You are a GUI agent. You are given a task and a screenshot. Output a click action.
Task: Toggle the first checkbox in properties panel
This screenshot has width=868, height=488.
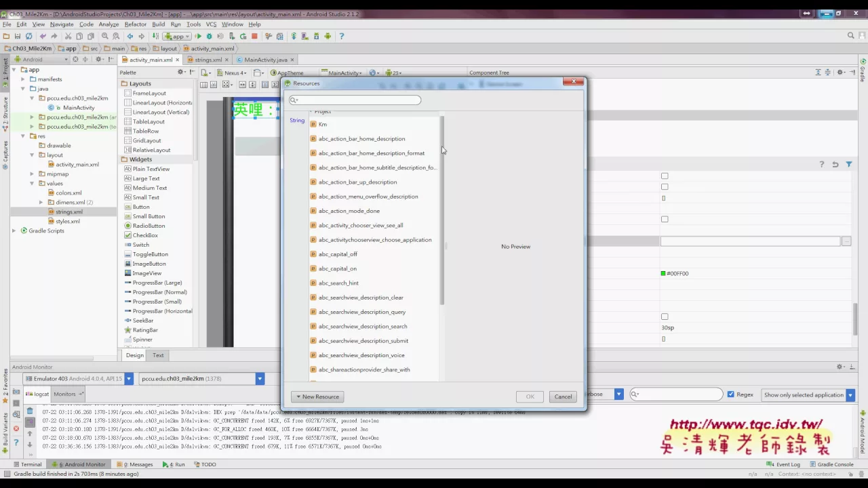tap(665, 176)
